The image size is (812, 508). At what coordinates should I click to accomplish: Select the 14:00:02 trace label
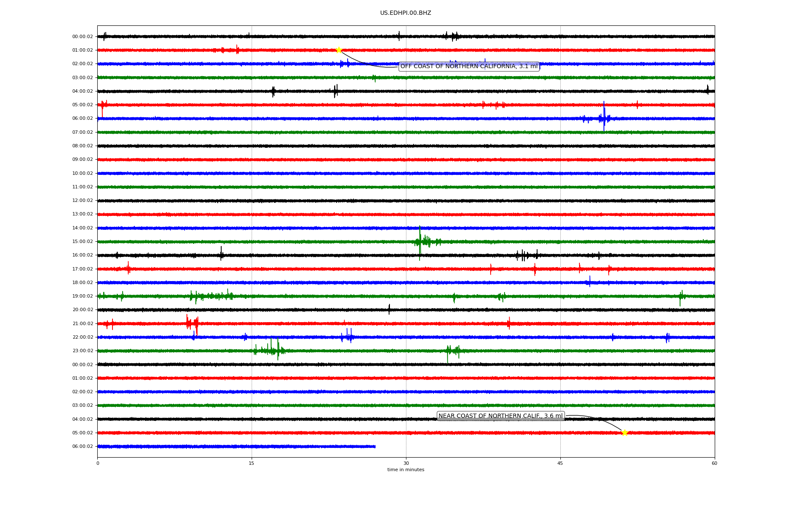pyautogui.click(x=82, y=228)
